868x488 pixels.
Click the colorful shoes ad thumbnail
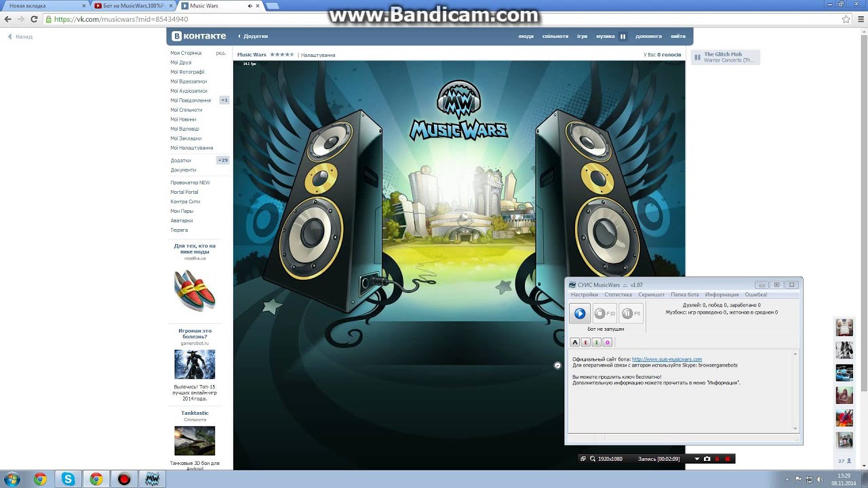coord(195,291)
